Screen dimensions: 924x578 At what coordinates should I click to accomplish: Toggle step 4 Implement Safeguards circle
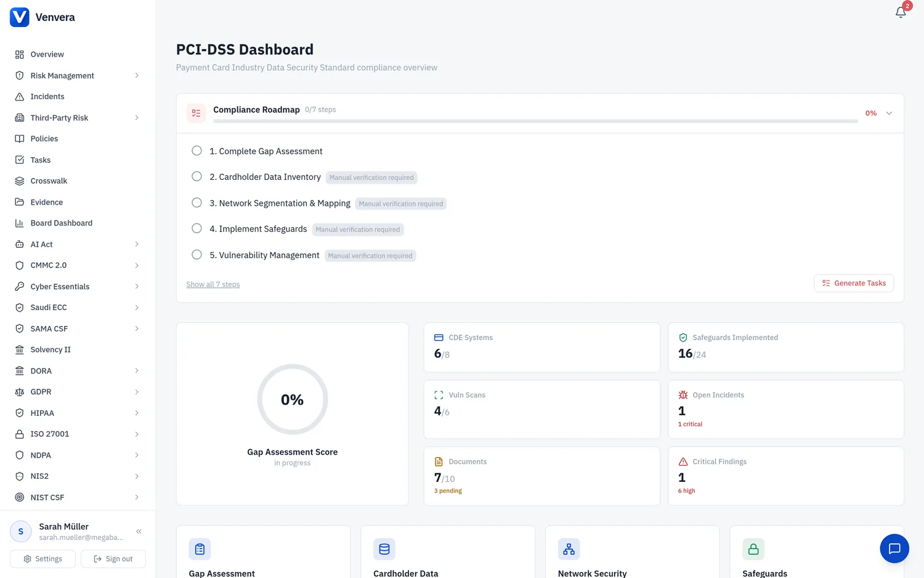(x=197, y=228)
